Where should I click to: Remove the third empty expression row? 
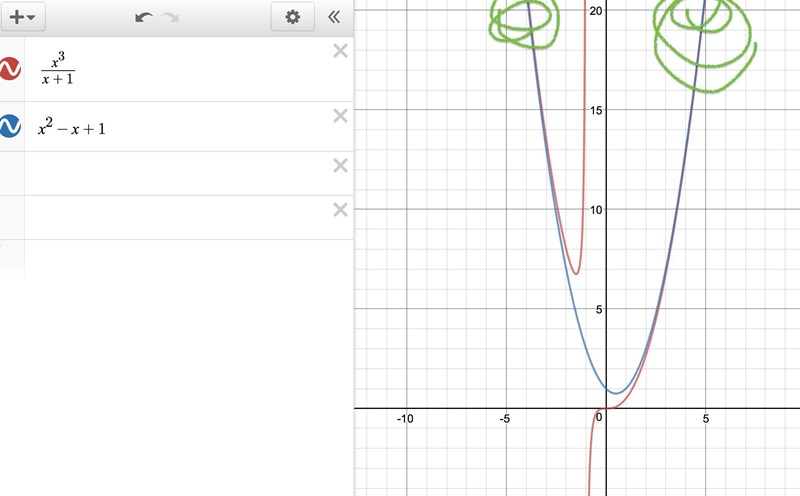(340, 165)
